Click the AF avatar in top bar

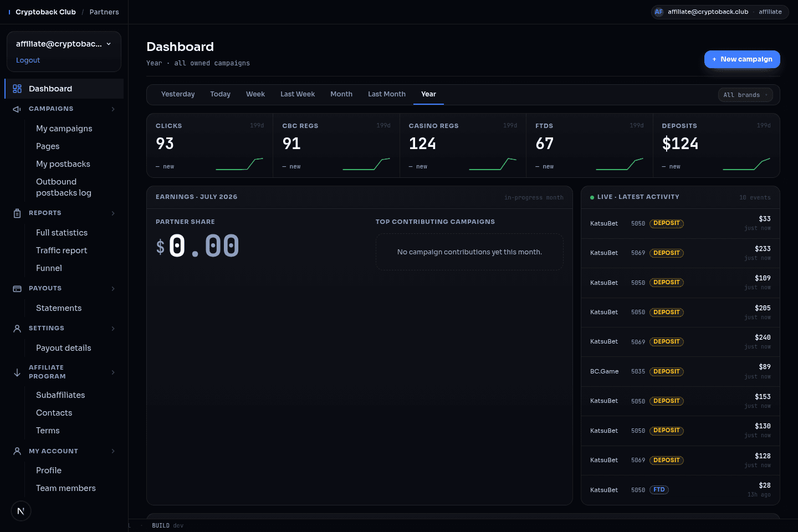click(658, 12)
